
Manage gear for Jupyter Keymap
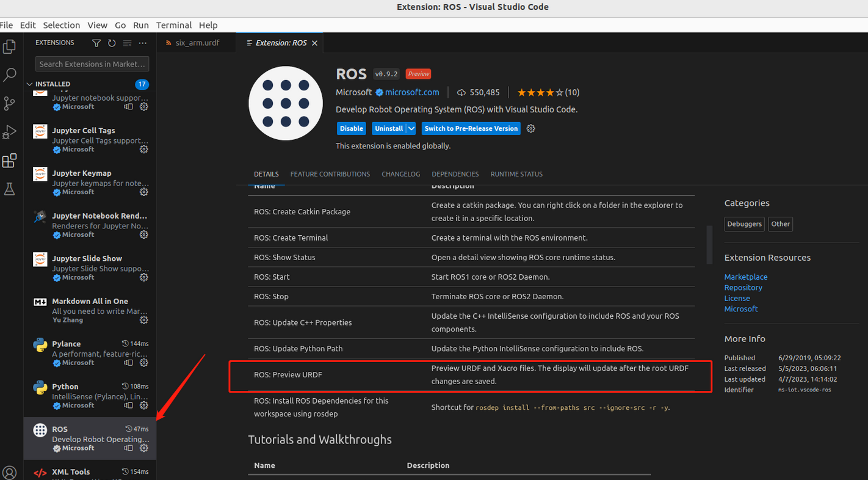(x=144, y=192)
